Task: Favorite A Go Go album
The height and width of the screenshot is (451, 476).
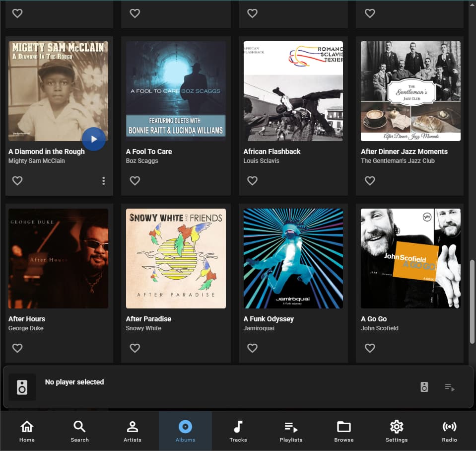Action: (x=370, y=348)
